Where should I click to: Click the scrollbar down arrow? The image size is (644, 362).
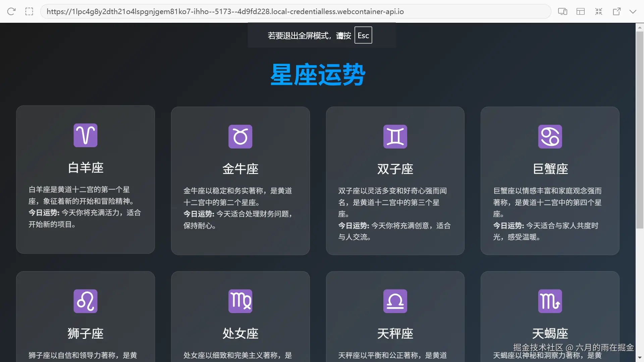640,358
